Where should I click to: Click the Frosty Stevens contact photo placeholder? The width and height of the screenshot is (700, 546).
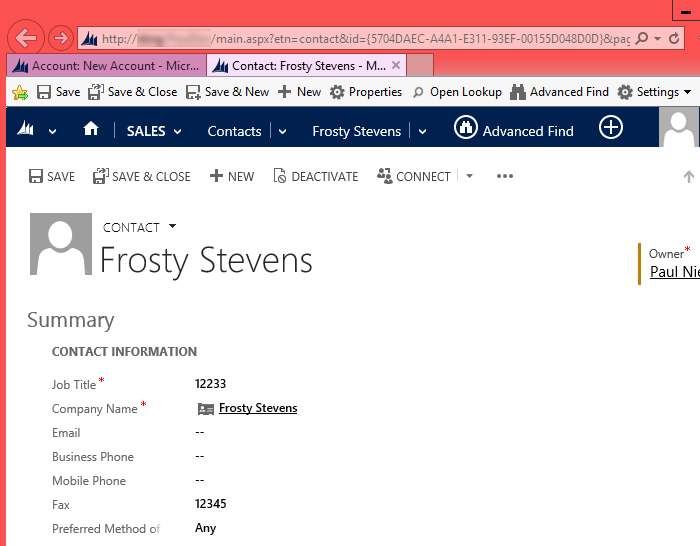[x=62, y=244]
